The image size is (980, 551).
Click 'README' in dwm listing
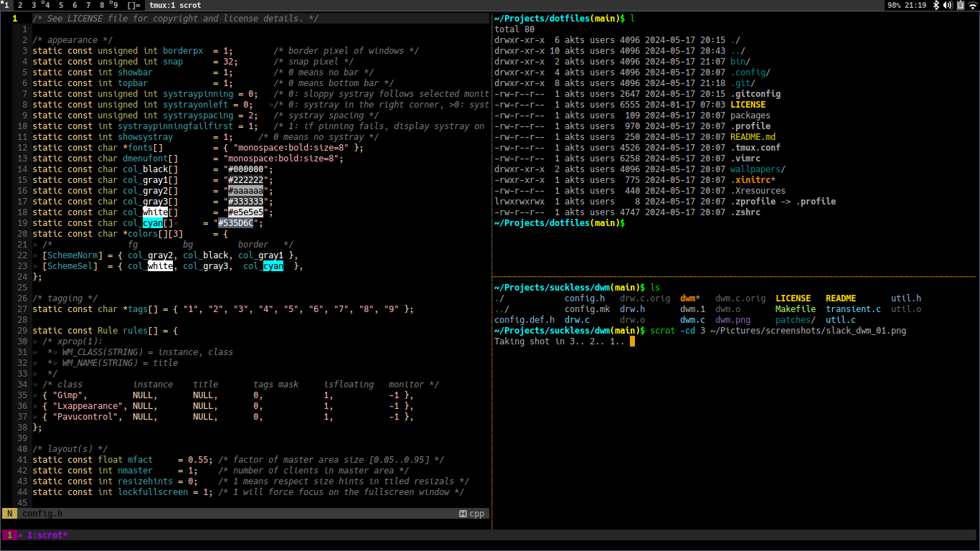[841, 298]
